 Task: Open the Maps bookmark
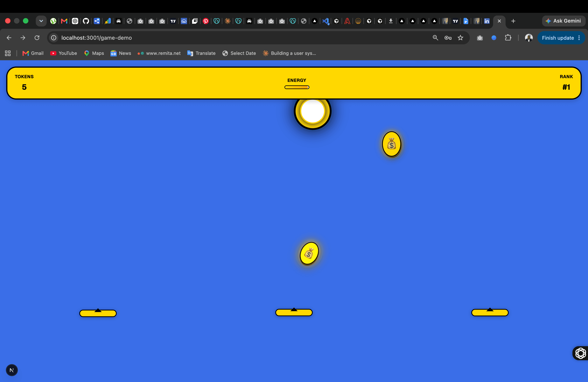(x=94, y=53)
